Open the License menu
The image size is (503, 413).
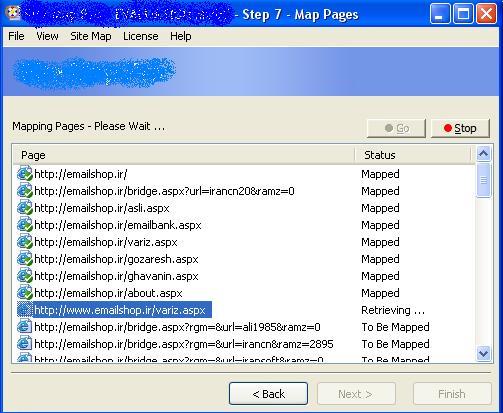point(141,36)
